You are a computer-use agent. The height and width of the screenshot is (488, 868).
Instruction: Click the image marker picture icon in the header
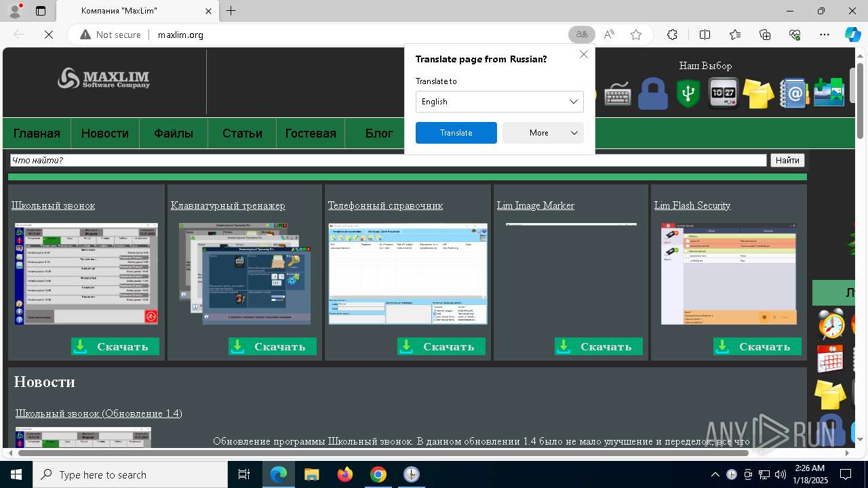(829, 93)
